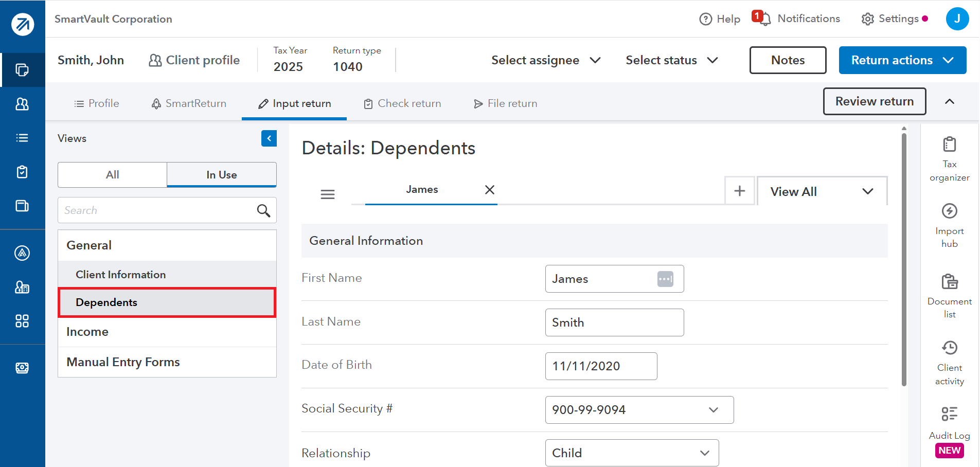This screenshot has height=467, width=980.
Task: Close the James dependent tab
Action: [x=490, y=190]
